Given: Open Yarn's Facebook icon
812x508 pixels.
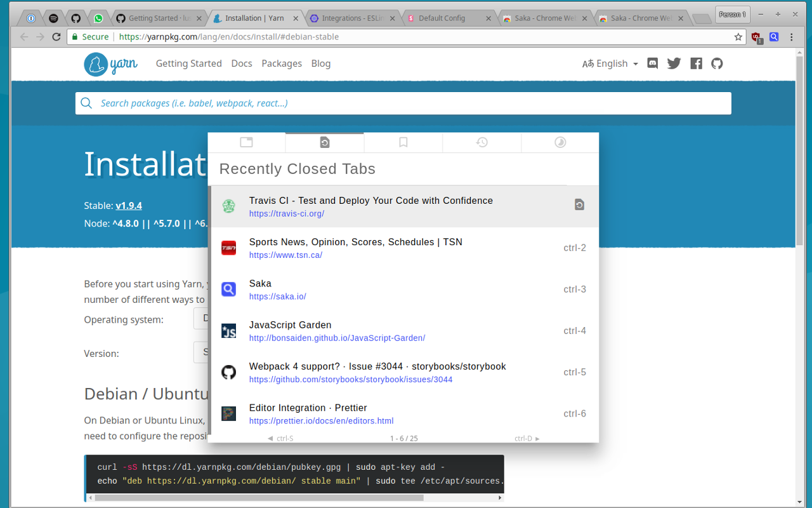Looking at the screenshot, I should (x=696, y=63).
